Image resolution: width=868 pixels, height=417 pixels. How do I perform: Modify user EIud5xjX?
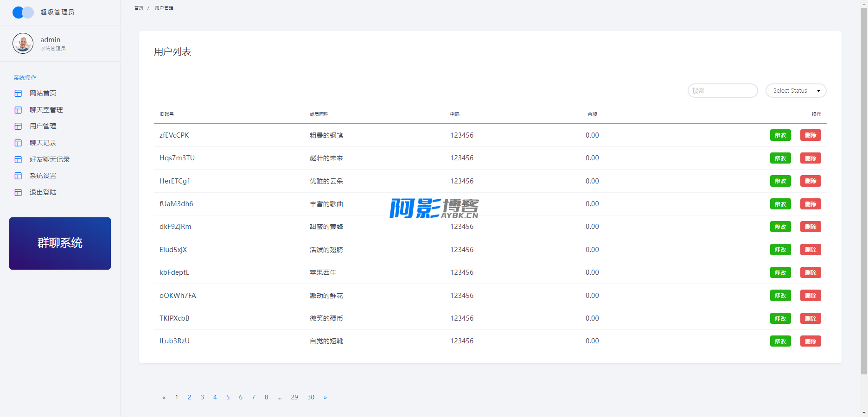(x=780, y=250)
